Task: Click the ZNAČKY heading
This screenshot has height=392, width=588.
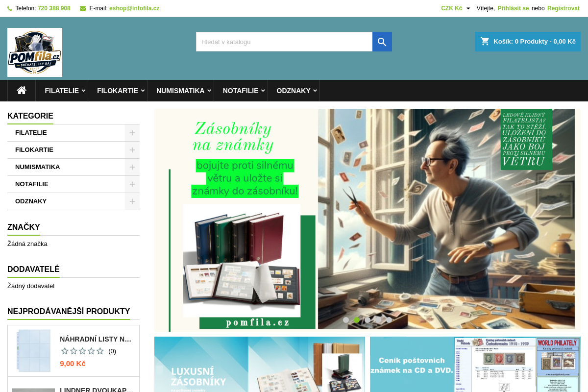Action: pyautogui.click(x=24, y=227)
